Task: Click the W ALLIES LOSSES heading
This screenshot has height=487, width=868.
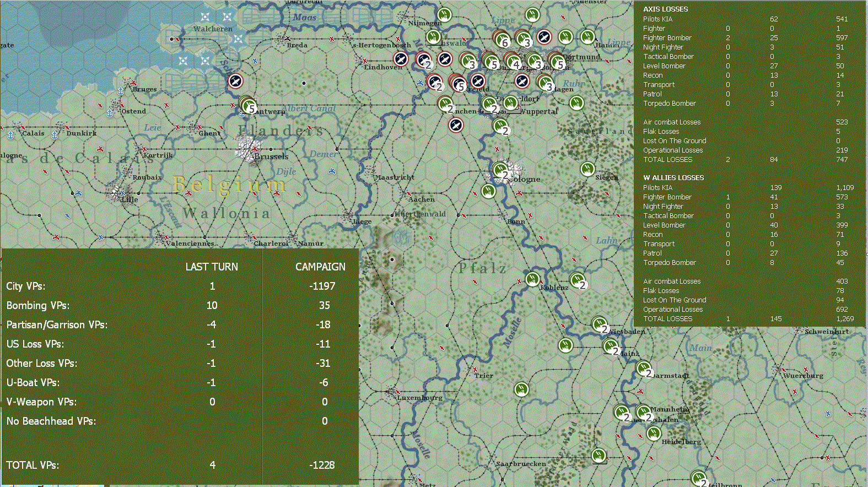Action: pyautogui.click(x=673, y=178)
